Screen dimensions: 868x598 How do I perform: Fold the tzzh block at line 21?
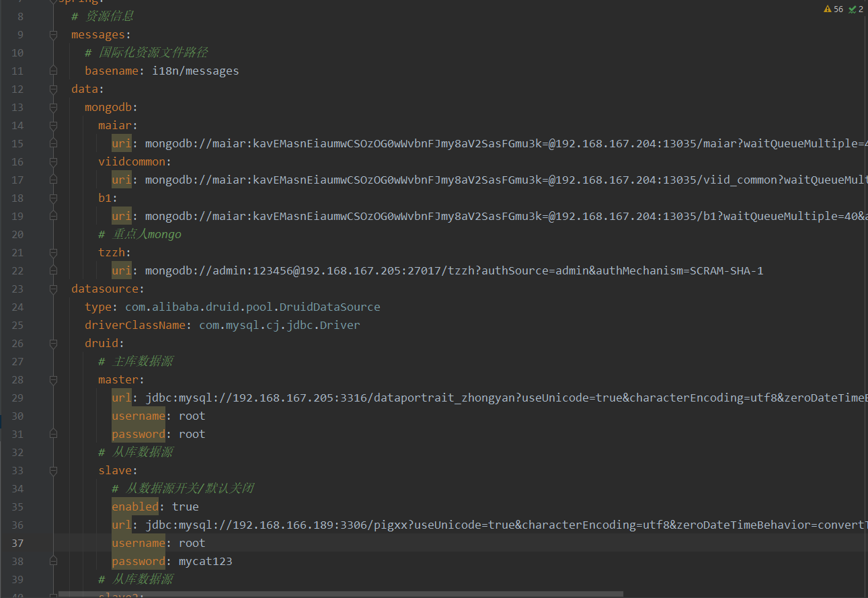(x=53, y=253)
